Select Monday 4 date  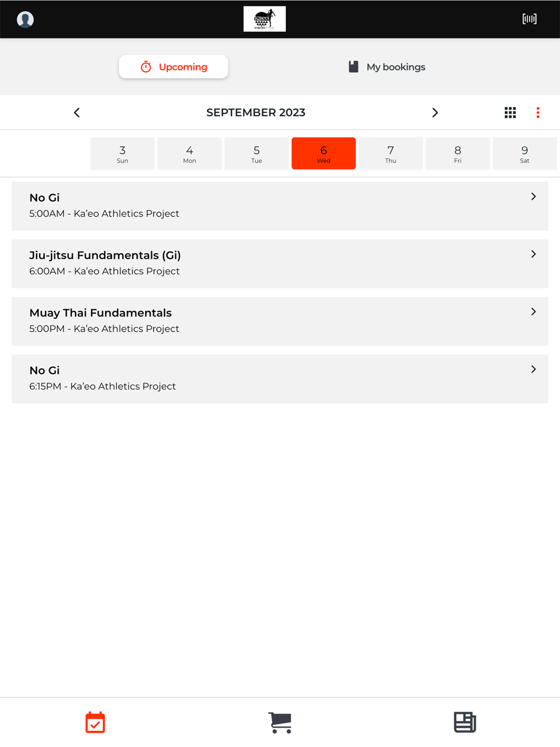pos(189,153)
